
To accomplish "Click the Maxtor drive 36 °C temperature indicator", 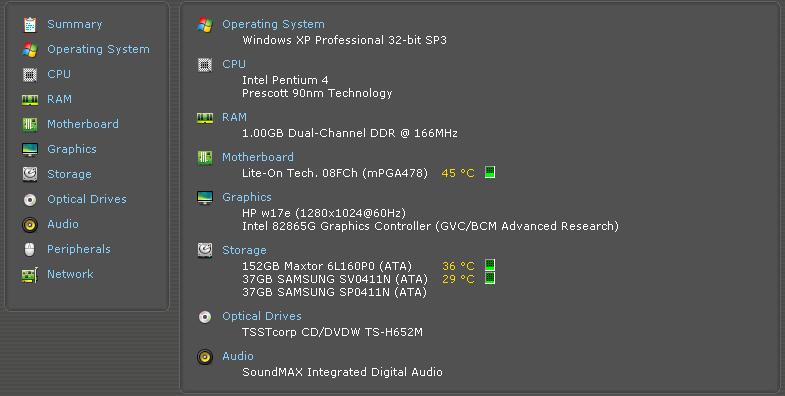I will pyautogui.click(x=490, y=265).
